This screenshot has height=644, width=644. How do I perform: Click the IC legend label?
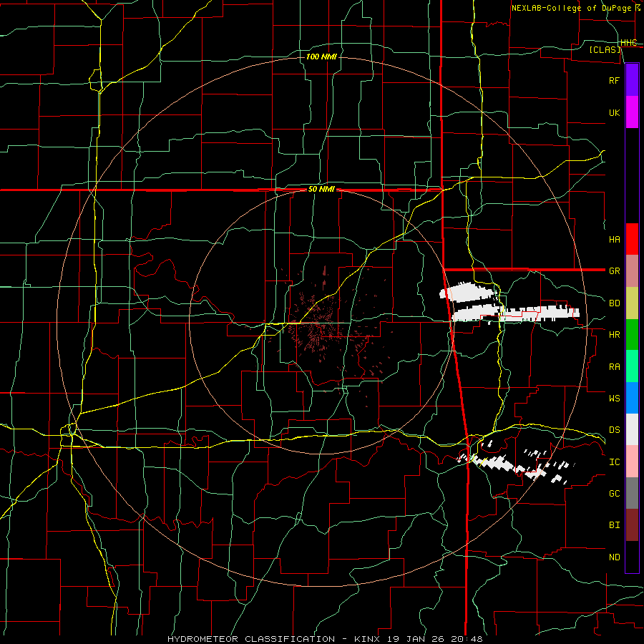[614, 462]
